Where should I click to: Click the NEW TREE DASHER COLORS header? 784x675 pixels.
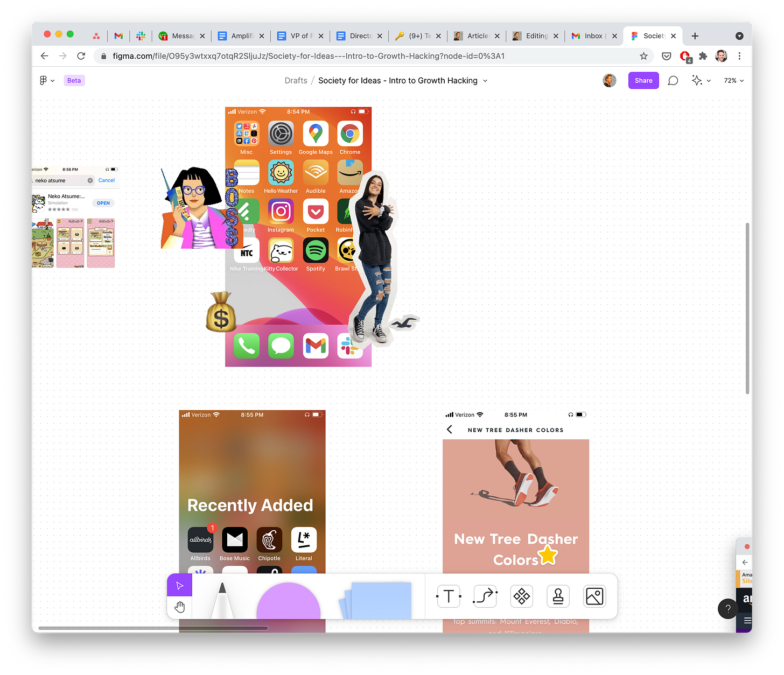tap(515, 430)
